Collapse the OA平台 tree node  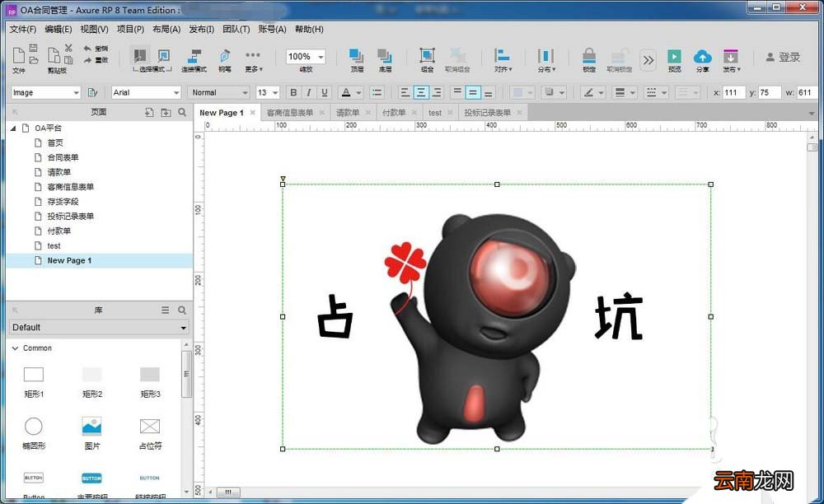13,128
